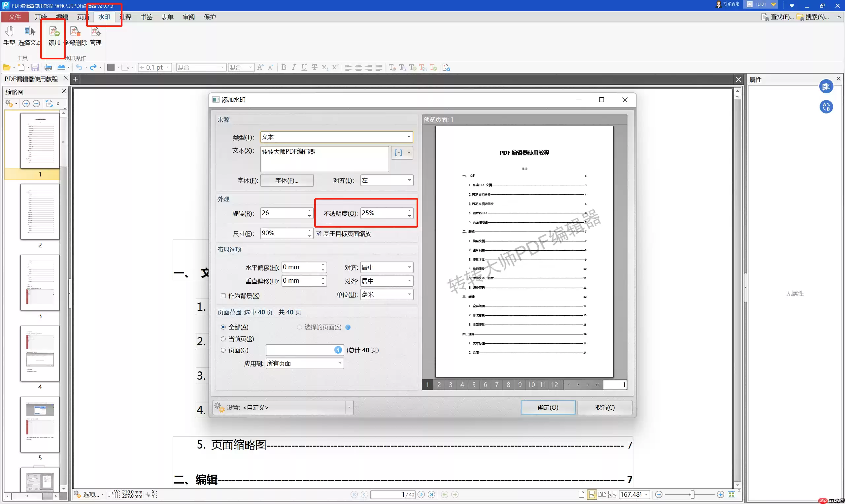The width and height of the screenshot is (845, 504).
Task: Enable 作为背景 checkbox
Action: (223, 296)
